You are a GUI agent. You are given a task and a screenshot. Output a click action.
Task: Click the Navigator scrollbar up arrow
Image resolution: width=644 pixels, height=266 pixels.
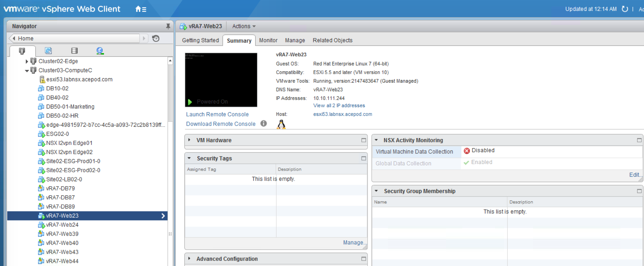pyautogui.click(x=170, y=61)
